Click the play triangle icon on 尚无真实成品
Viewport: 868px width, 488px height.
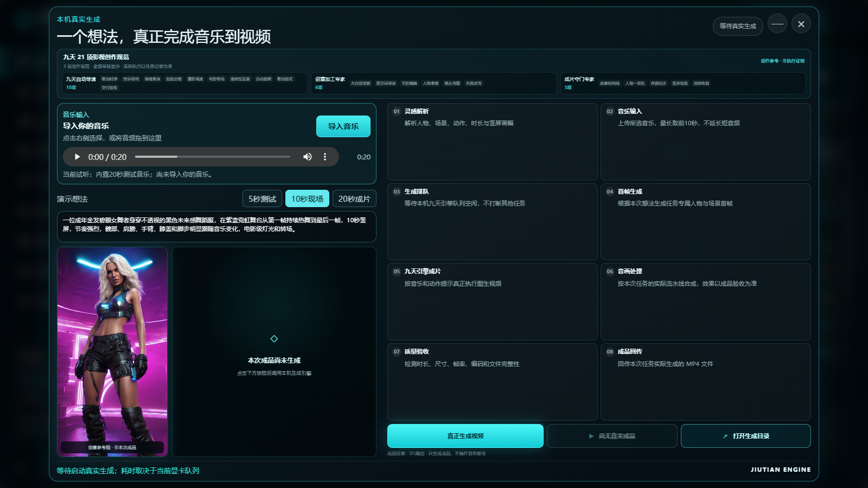click(591, 436)
